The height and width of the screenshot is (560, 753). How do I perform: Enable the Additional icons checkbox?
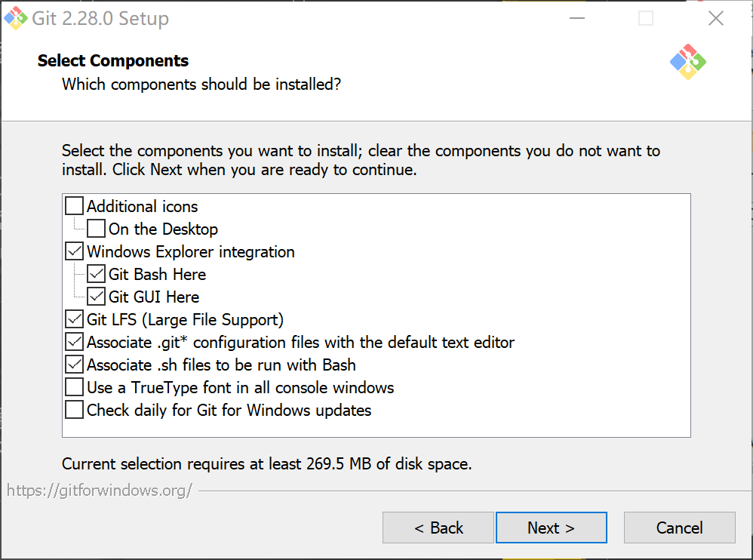pos(73,205)
